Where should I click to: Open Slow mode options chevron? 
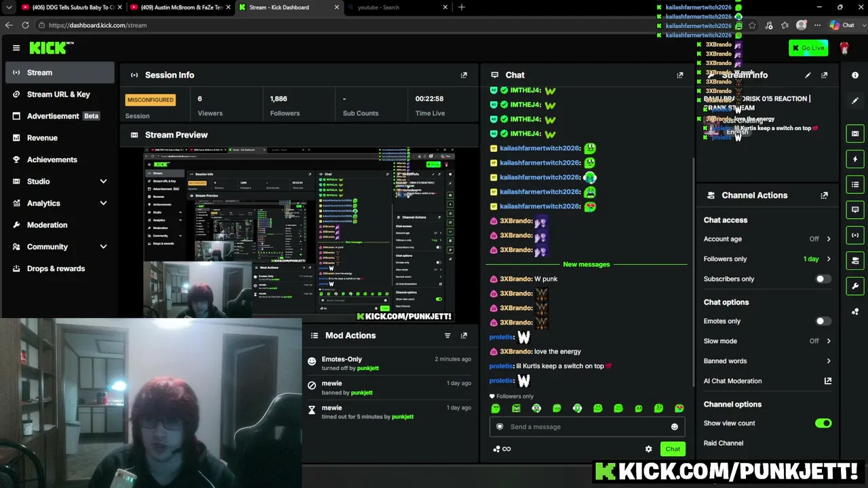[828, 341]
